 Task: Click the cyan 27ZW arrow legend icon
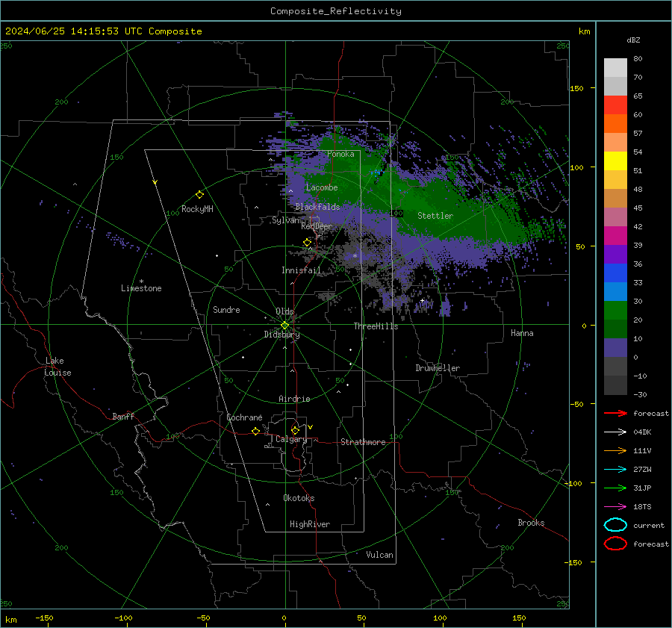coord(615,469)
